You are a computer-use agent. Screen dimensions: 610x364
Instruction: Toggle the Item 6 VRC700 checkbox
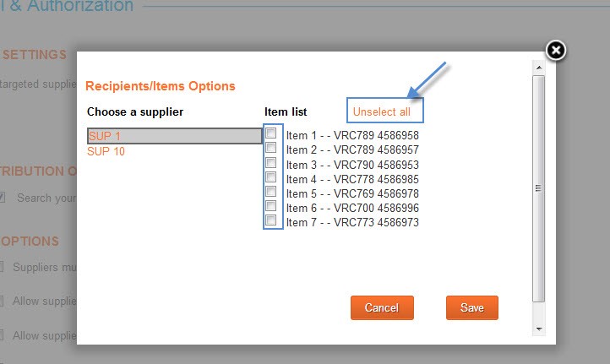point(271,206)
